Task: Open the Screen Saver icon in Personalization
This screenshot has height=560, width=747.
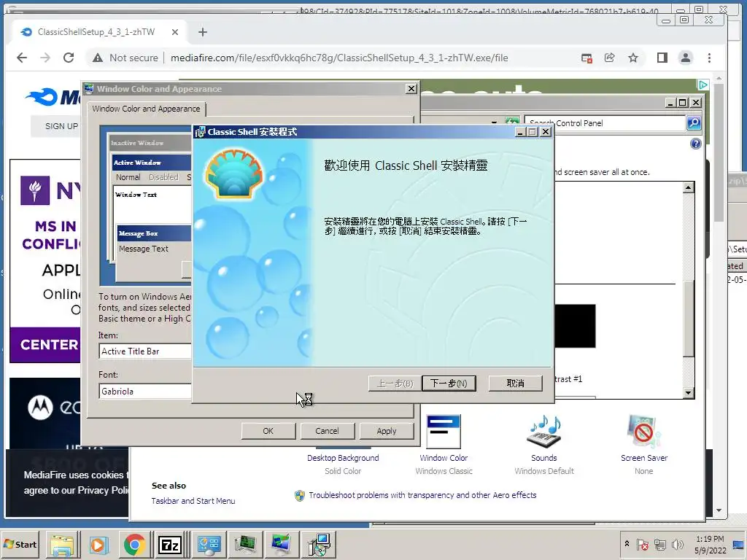Action: click(x=644, y=432)
